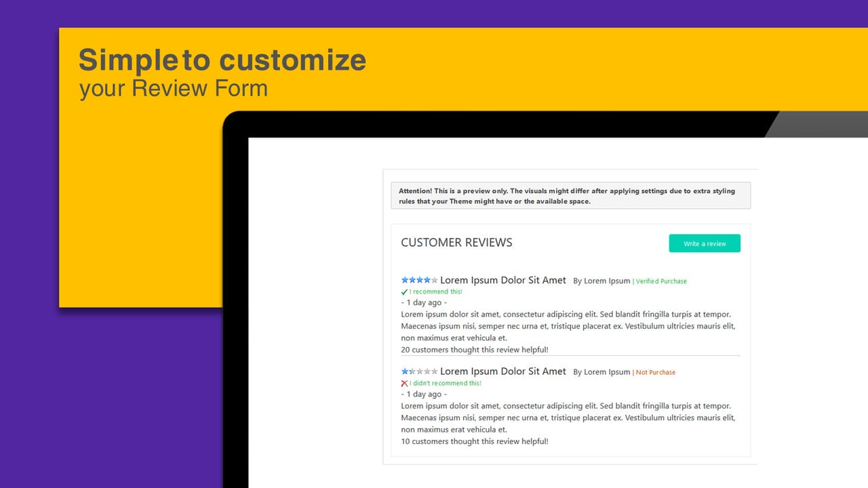The image size is (868, 488).
Task: Select the Verified Purchase label
Action: coord(661,281)
